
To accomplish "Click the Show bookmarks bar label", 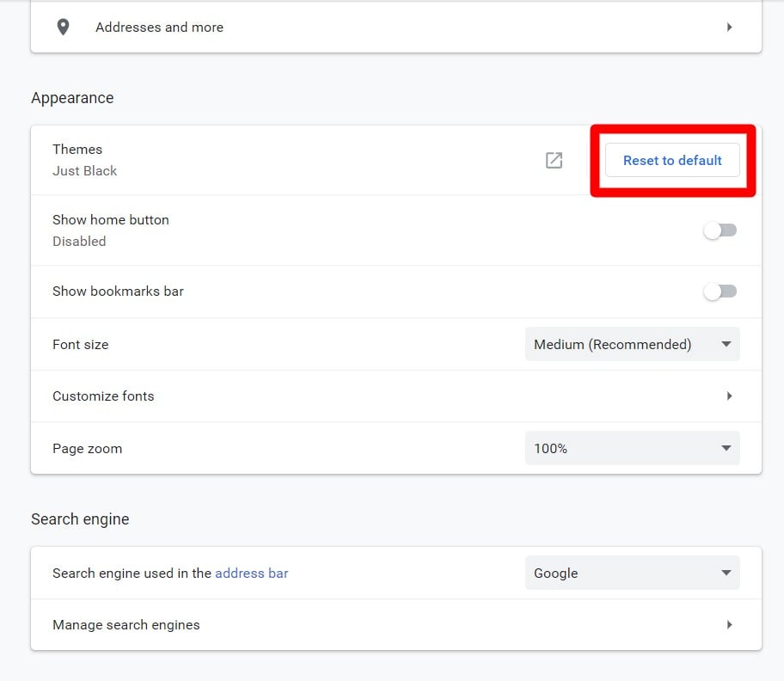I will pos(118,291).
